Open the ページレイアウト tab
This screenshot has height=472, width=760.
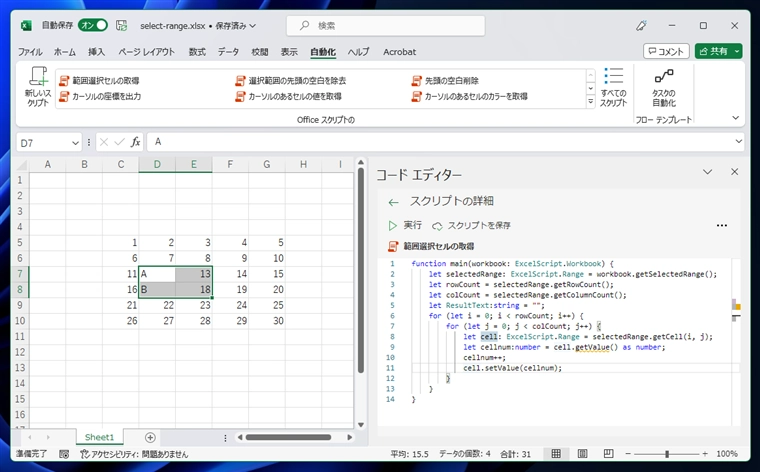pos(146,52)
